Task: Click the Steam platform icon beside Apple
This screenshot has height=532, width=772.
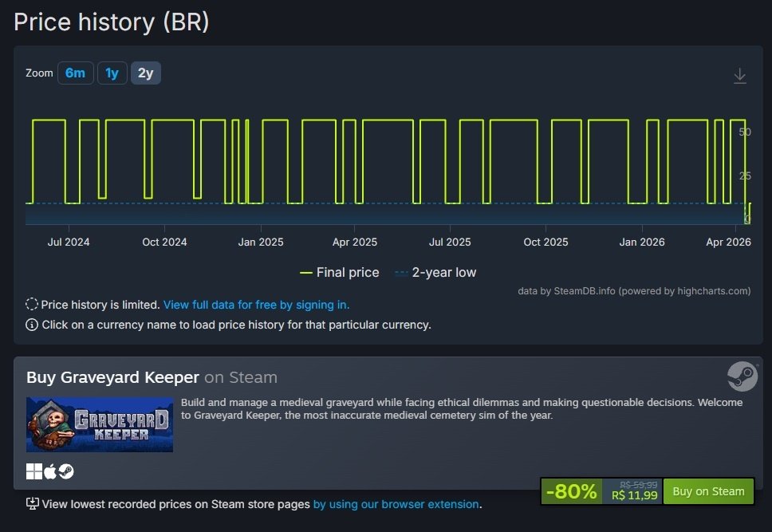Action: coord(66,471)
